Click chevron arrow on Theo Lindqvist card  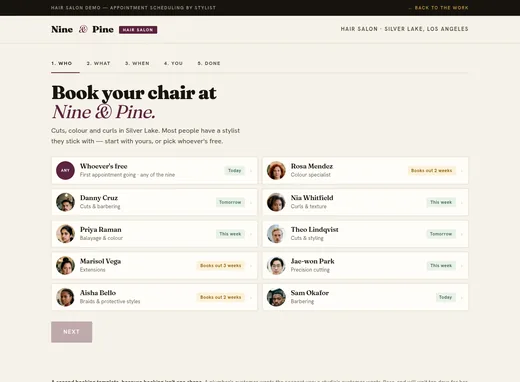click(462, 234)
